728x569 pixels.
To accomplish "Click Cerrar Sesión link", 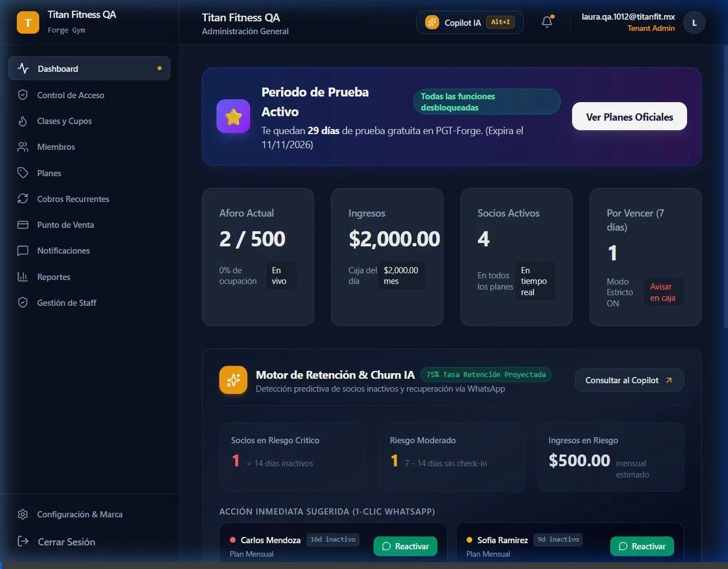I will click(x=66, y=542).
